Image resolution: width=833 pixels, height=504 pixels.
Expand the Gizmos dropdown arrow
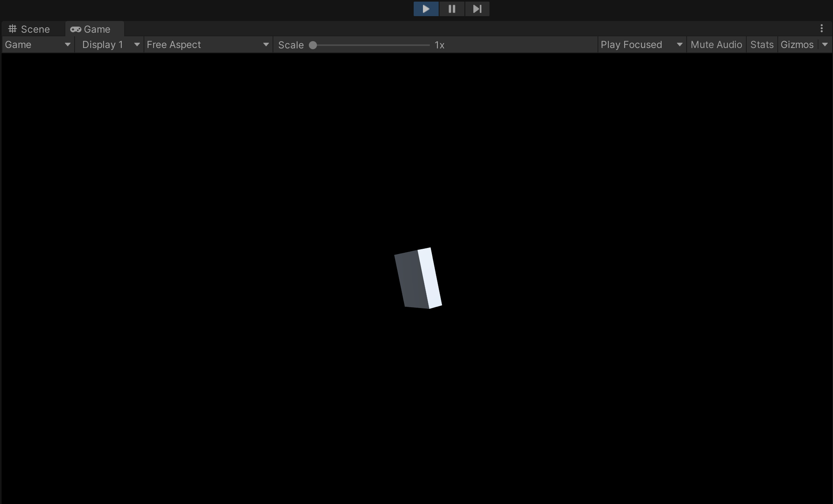(825, 45)
